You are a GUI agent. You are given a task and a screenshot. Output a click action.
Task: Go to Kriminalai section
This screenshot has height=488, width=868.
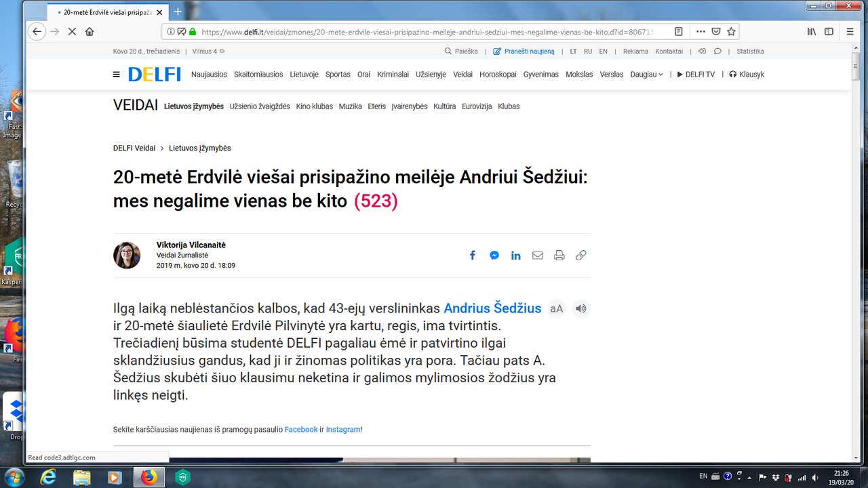(x=393, y=75)
